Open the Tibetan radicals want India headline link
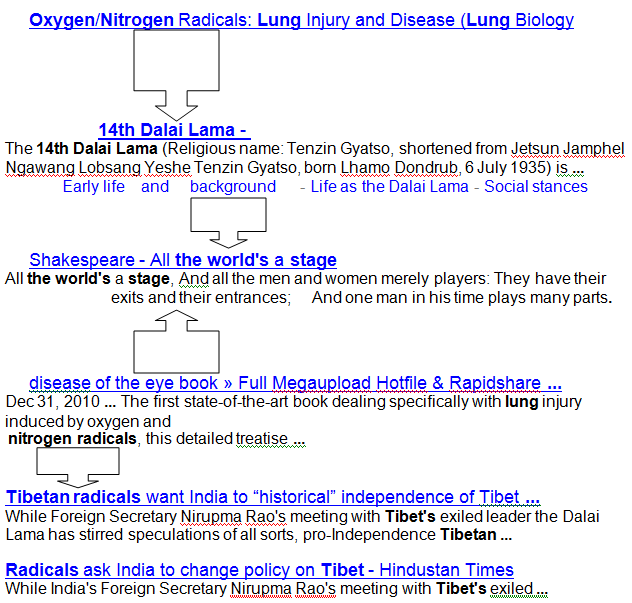 [x=273, y=497]
